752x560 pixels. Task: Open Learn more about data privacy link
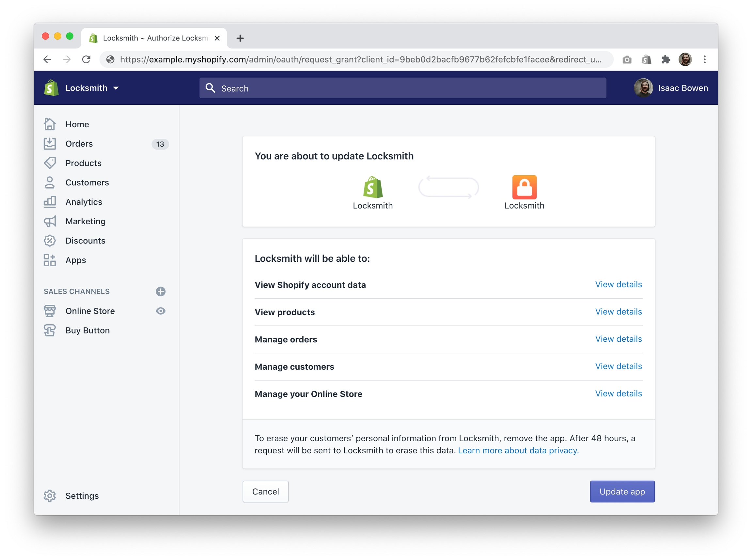pyautogui.click(x=518, y=450)
